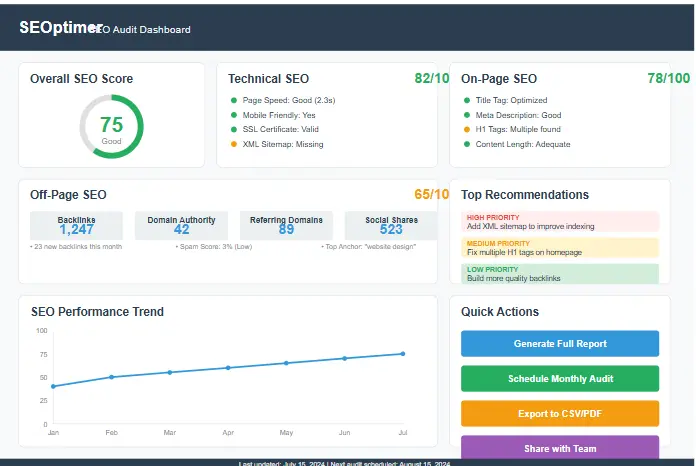The width and height of the screenshot is (696, 466).
Task: Click the green dot beside Page Speed
Action: point(234,100)
